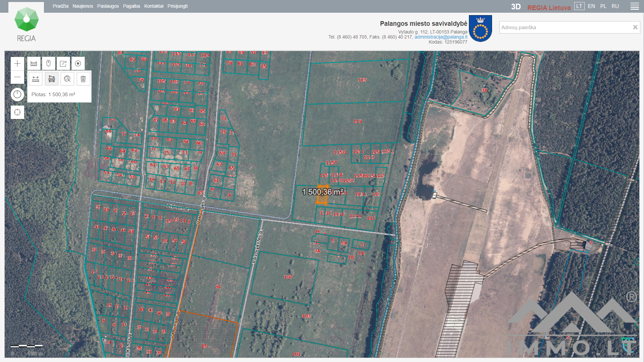Image resolution: width=644 pixels, height=362 pixels.
Task: Open Naujienos menu item
Action: (x=83, y=6)
